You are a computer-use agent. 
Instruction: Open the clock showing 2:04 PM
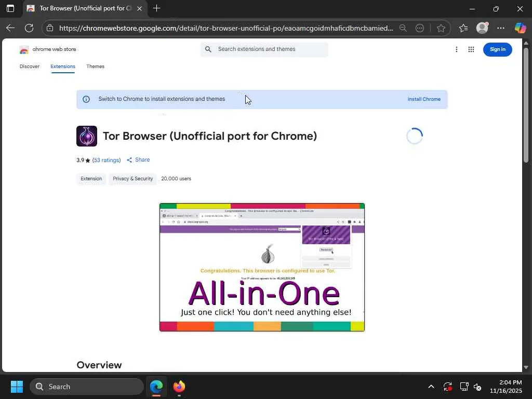point(506,387)
